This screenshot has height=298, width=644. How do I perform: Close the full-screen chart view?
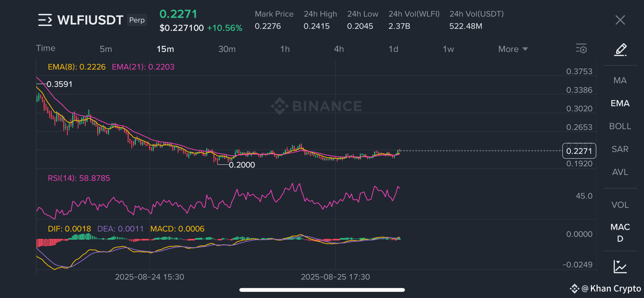point(620,20)
